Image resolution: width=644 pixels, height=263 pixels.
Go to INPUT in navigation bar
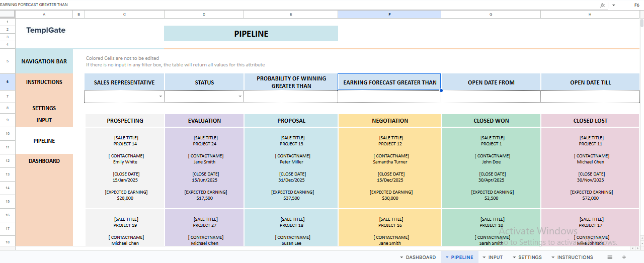tap(44, 120)
